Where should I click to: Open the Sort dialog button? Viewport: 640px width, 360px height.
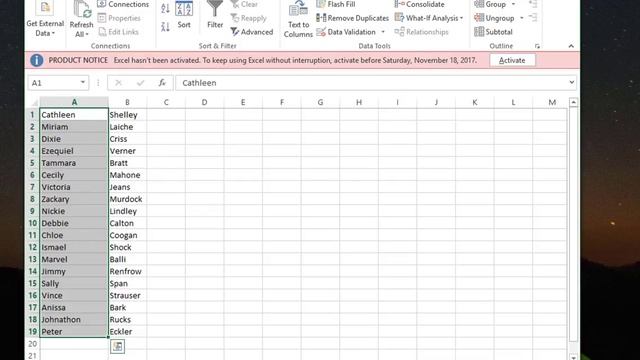(184, 16)
